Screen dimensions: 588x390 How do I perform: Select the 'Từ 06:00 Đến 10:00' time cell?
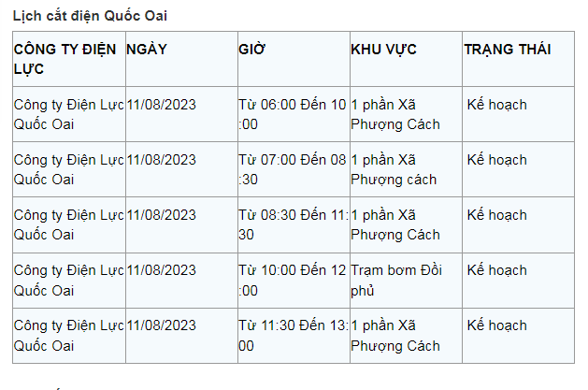pos(293,114)
